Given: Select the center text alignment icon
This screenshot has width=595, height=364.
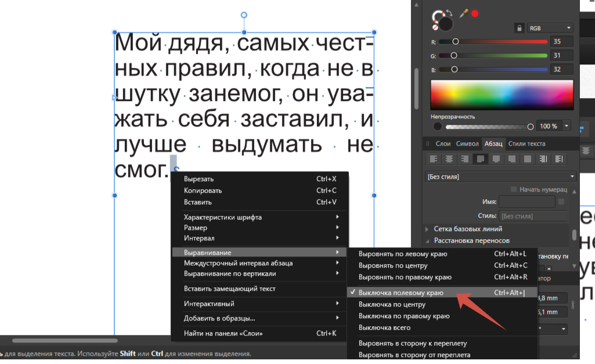Looking at the screenshot, I should pos(450,158).
